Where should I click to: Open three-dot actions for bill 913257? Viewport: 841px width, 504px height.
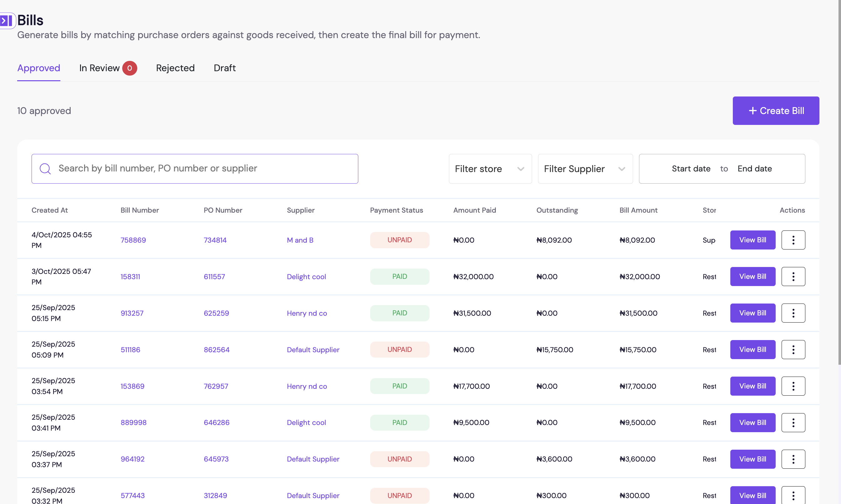[x=793, y=313]
